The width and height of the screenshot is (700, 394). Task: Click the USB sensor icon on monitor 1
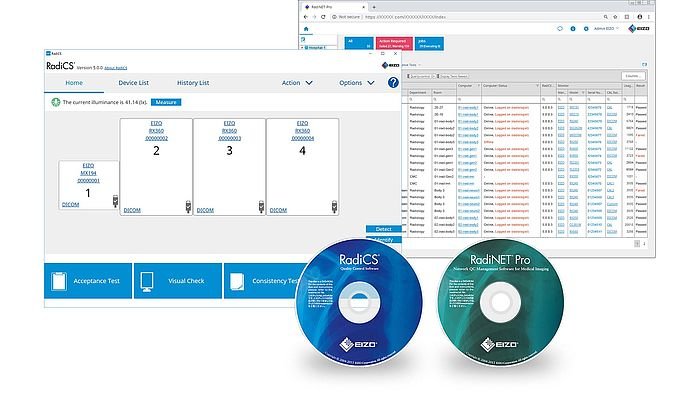click(115, 201)
